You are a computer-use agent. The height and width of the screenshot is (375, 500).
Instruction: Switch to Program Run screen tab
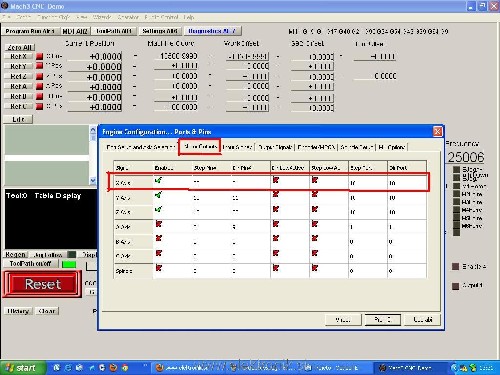pos(30,31)
